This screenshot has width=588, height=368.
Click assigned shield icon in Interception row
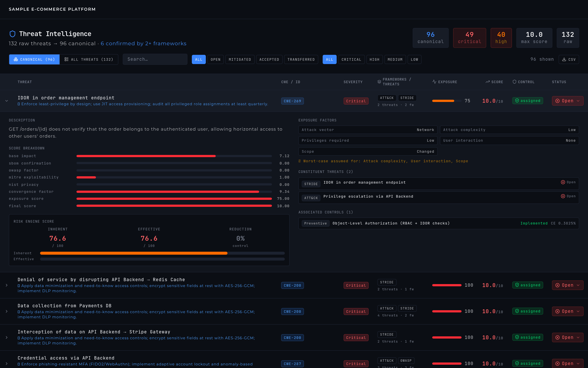point(517,337)
